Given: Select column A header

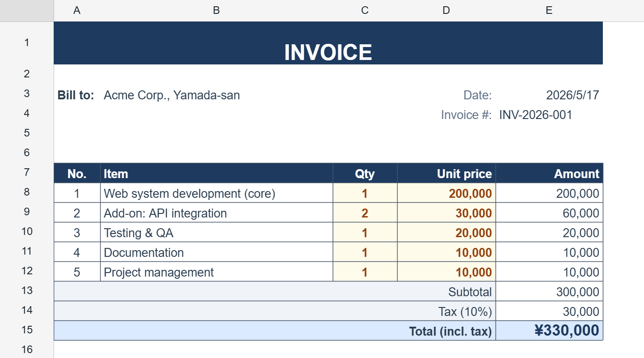Looking at the screenshot, I should point(77,11).
